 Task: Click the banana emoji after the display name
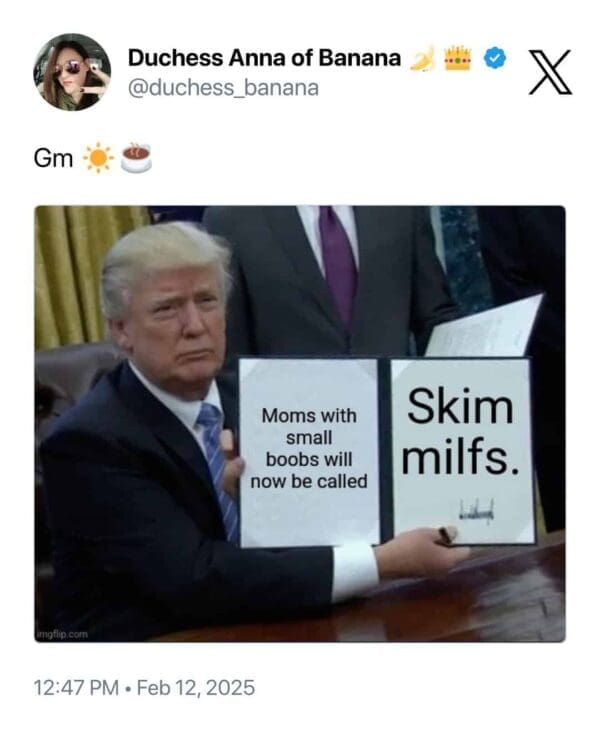(x=422, y=58)
